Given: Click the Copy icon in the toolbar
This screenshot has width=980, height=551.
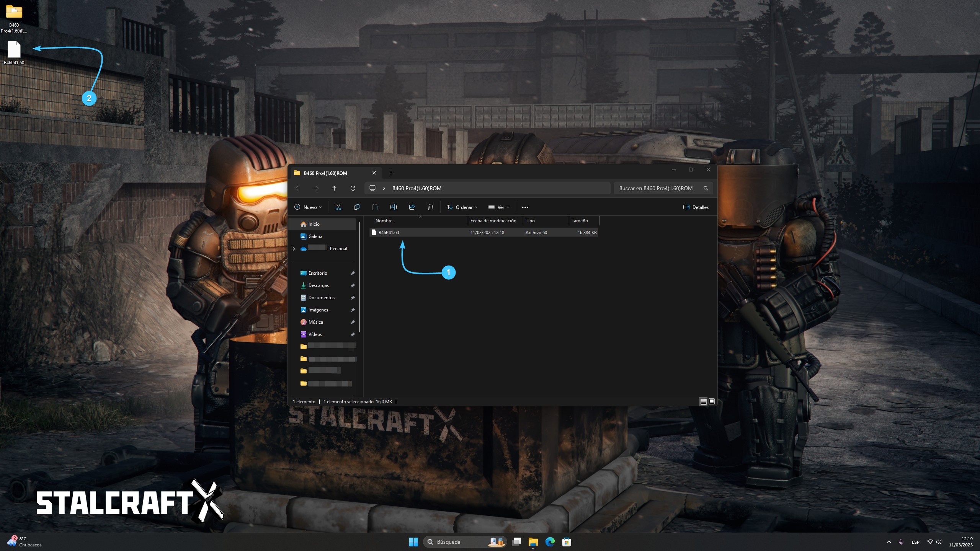Looking at the screenshot, I should tap(356, 207).
